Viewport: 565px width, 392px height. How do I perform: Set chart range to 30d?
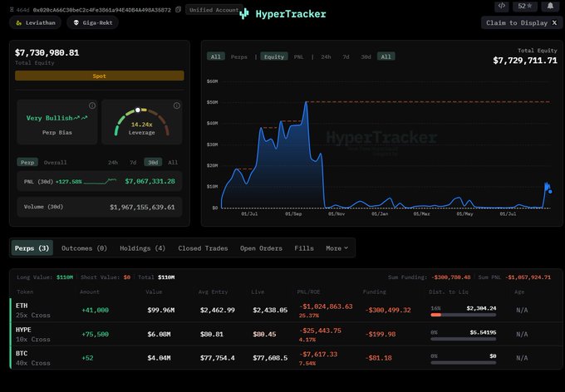[366, 56]
